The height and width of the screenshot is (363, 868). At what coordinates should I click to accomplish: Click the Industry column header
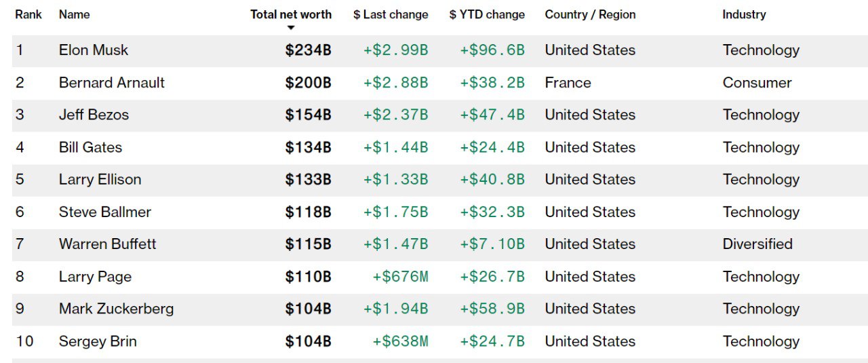744,14
